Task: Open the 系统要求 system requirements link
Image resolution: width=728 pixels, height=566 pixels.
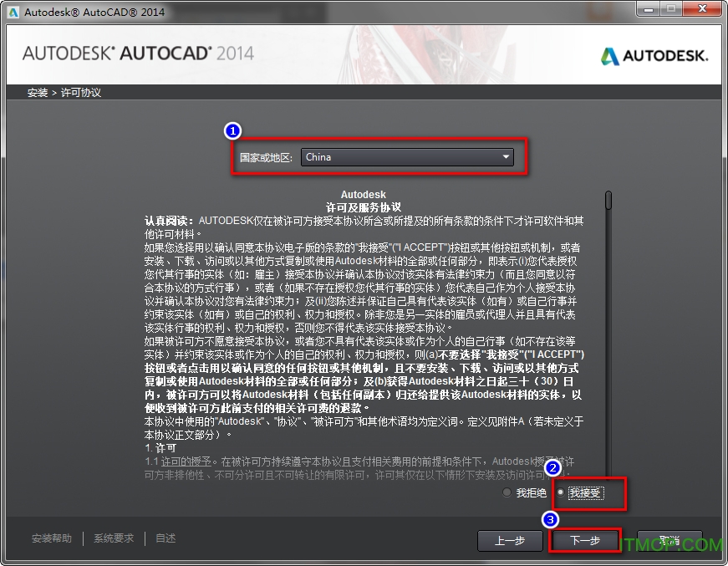Action: (114, 538)
